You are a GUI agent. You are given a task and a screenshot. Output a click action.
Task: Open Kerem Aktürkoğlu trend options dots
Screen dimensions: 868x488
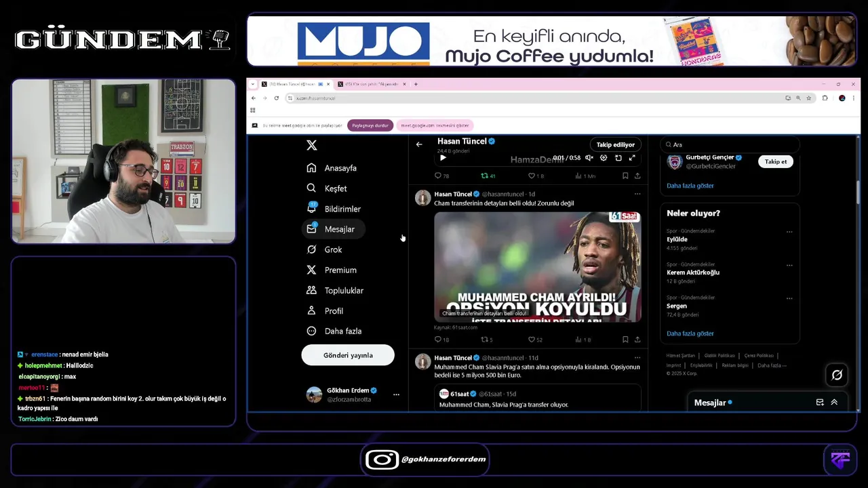coord(789,265)
